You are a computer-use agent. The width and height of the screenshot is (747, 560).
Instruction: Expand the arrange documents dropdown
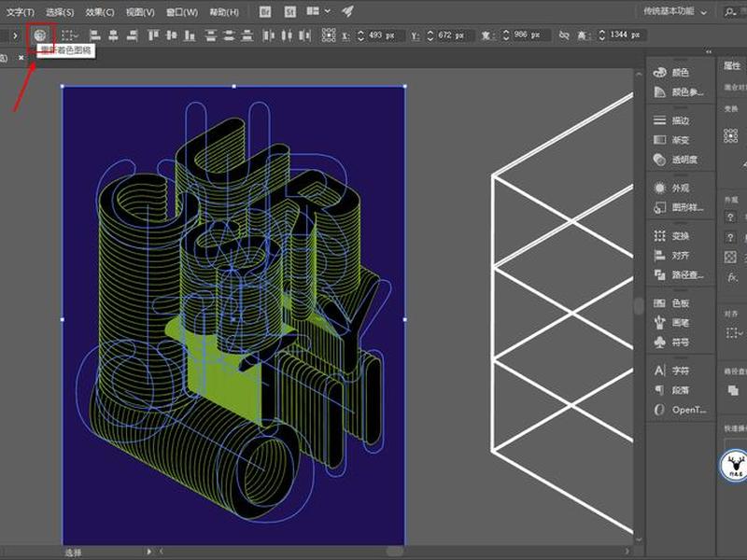(x=318, y=11)
